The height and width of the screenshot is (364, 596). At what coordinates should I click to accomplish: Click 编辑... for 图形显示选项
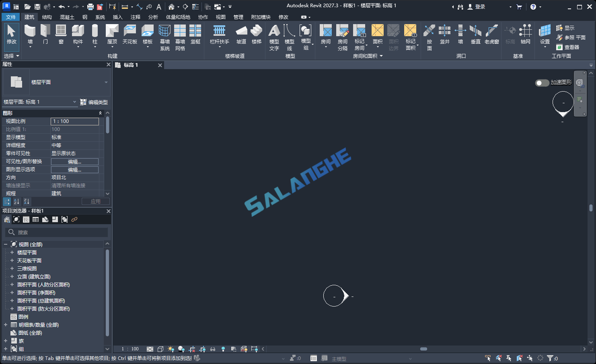pyautogui.click(x=75, y=170)
